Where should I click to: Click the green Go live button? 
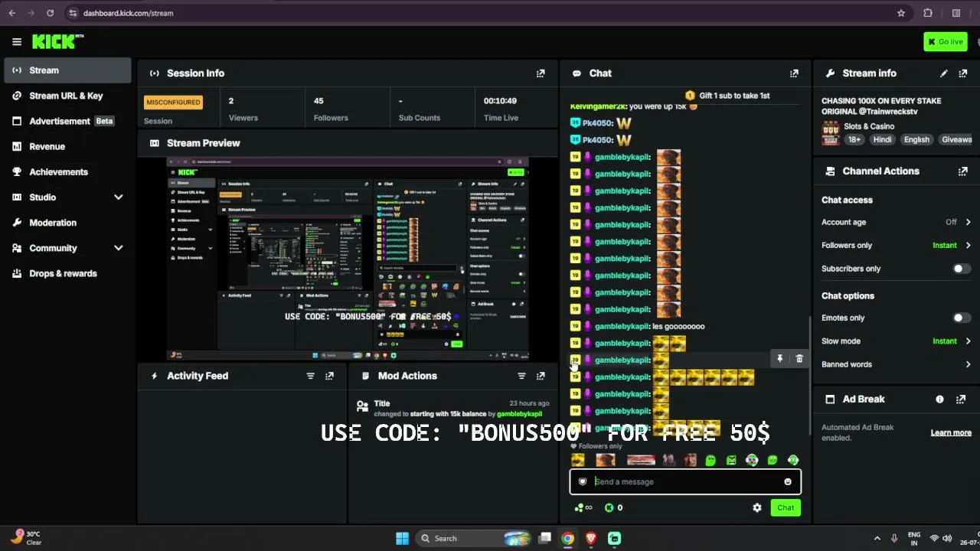[x=946, y=42]
